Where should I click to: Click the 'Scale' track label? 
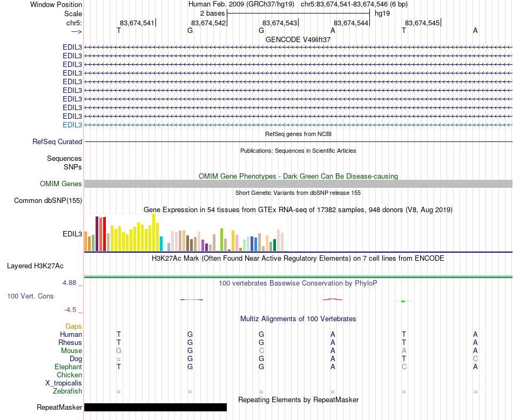tap(73, 13)
